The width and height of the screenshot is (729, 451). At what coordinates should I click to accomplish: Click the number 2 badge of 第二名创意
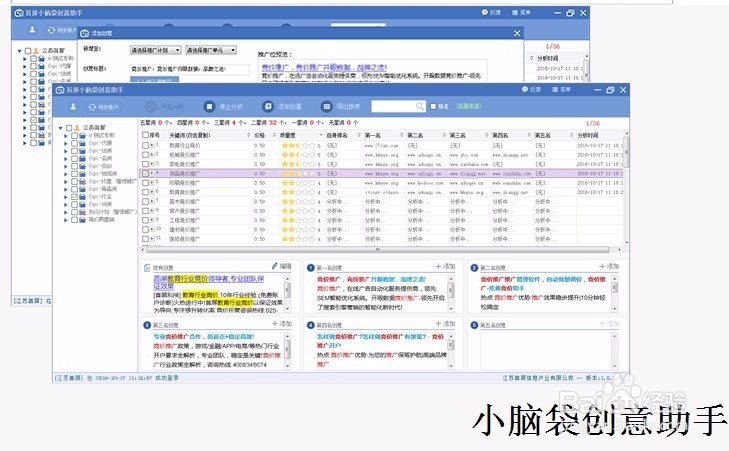[474, 268]
